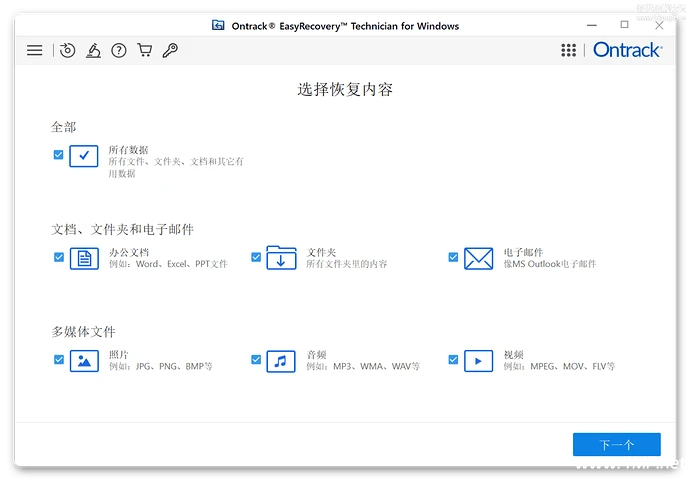Click the resume recovery clock icon
690x481 pixels.
coord(67,50)
